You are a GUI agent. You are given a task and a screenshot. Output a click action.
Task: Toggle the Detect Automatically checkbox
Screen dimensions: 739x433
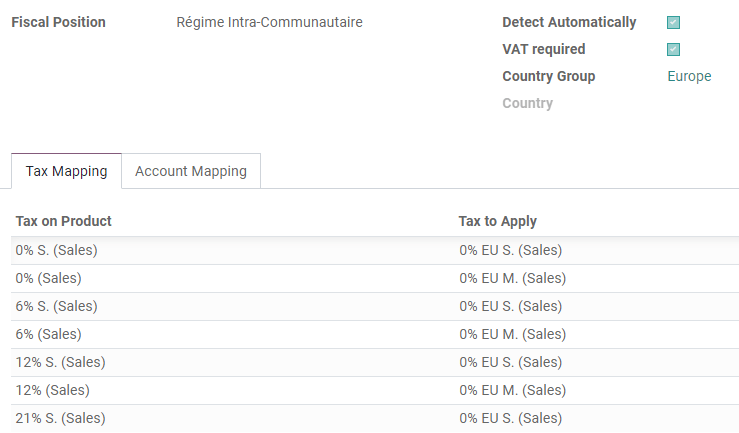click(673, 23)
